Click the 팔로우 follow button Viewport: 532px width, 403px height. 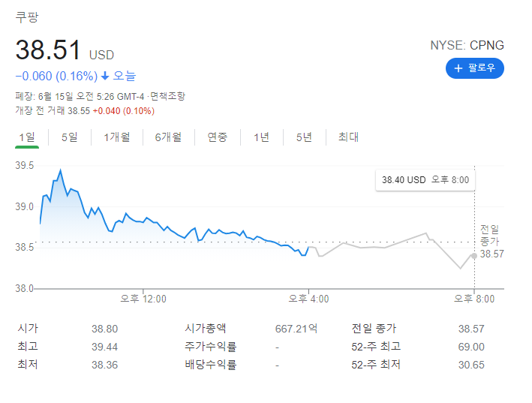tap(475, 68)
